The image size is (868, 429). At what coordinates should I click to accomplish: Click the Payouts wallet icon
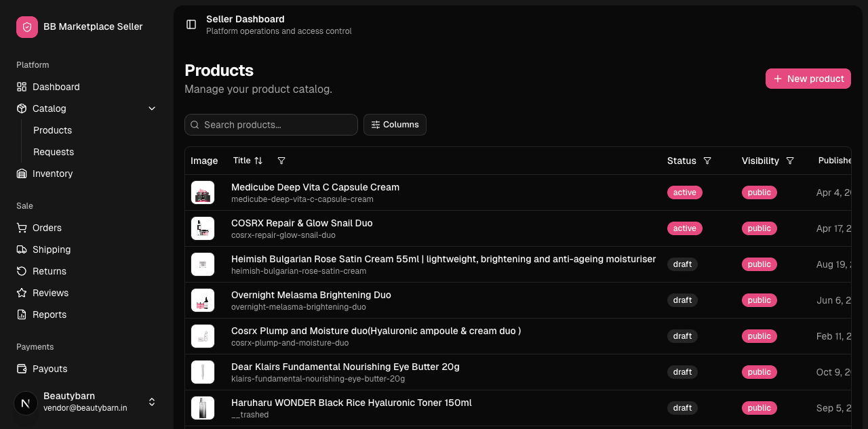[22, 369]
